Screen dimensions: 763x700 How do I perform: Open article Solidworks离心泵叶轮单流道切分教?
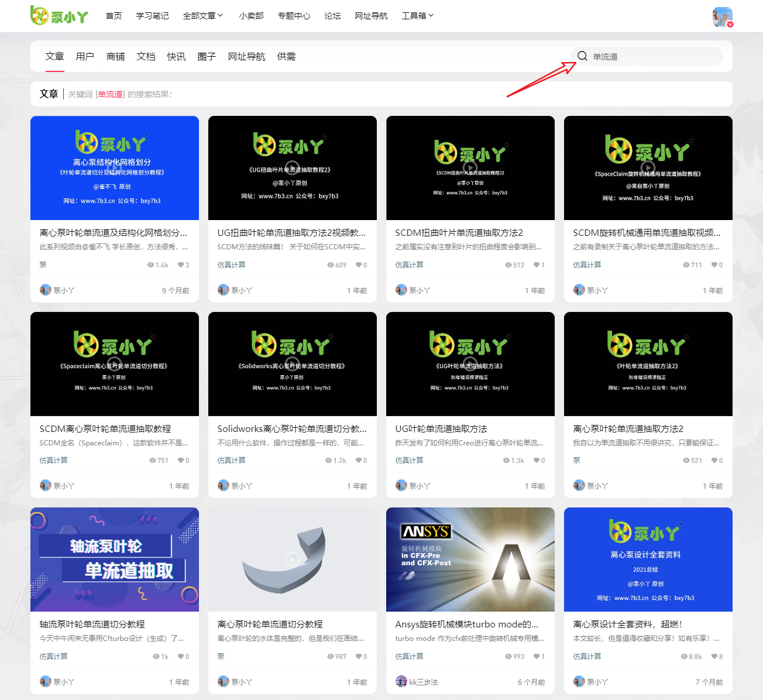pos(292,429)
